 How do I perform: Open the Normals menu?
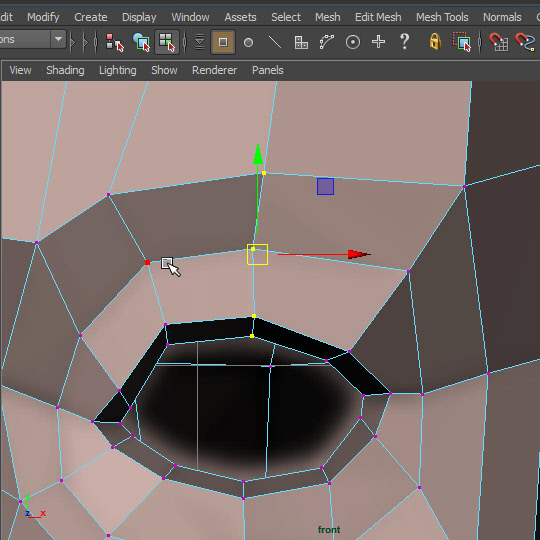tap(502, 17)
